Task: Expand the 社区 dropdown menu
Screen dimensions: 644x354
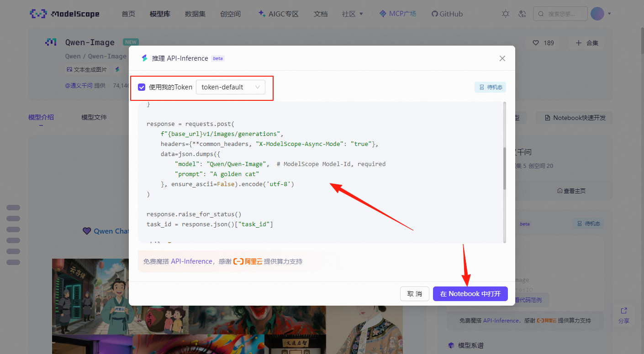Action: (353, 14)
